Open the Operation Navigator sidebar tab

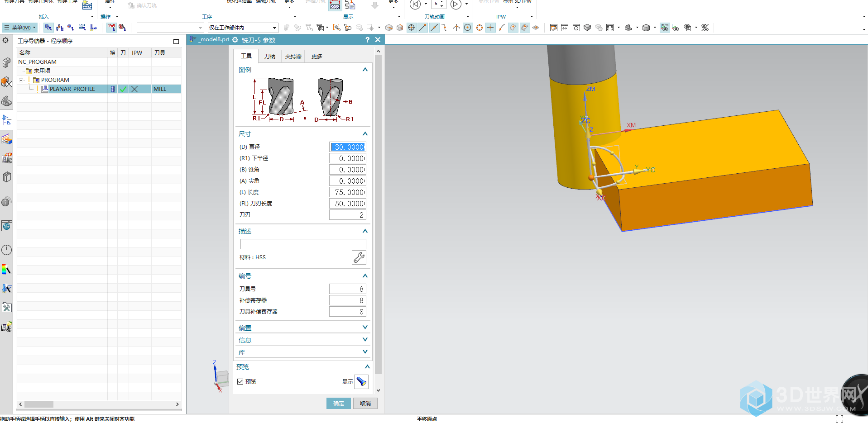(x=7, y=120)
